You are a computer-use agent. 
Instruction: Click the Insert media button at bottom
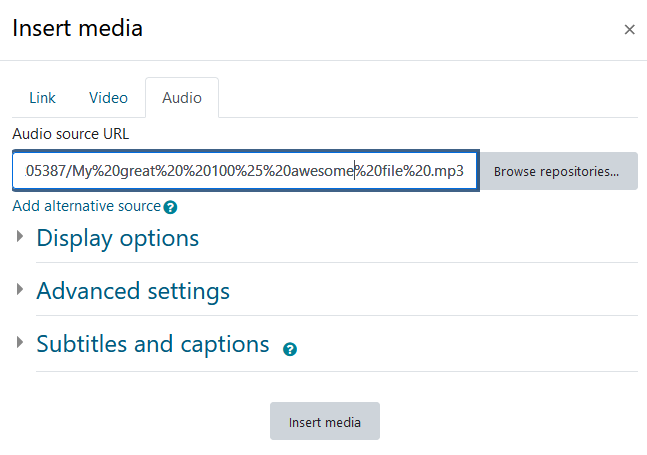coord(325,421)
